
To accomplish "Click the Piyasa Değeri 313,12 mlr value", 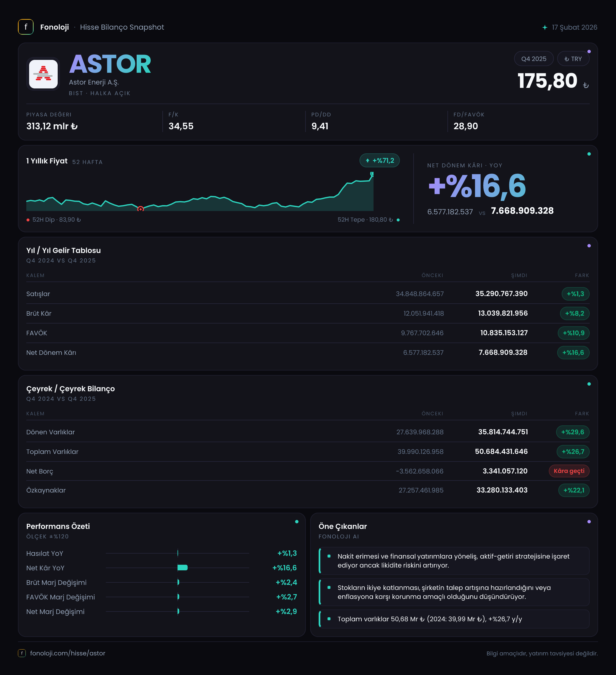I will click(x=52, y=126).
